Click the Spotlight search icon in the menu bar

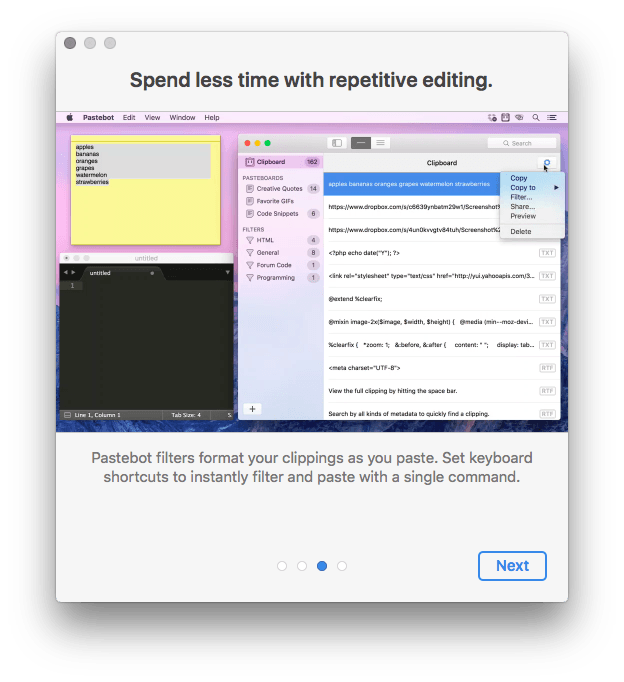536,117
